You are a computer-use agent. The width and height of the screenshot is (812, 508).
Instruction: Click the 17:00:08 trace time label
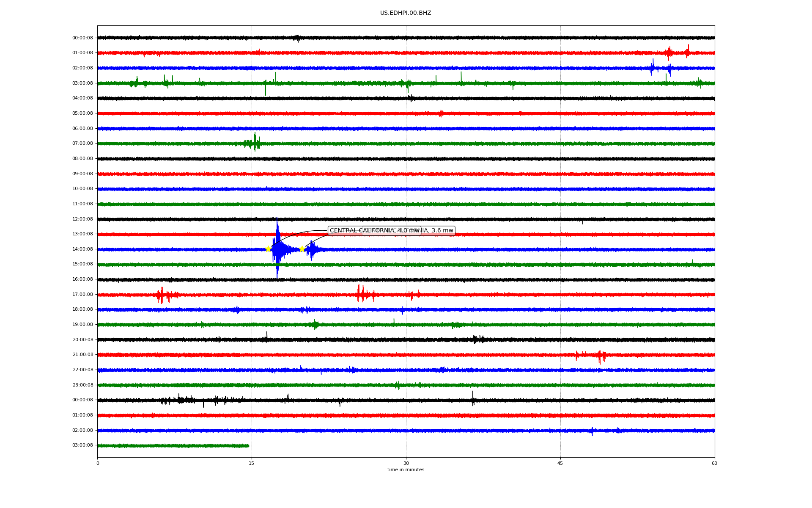tap(82, 295)
